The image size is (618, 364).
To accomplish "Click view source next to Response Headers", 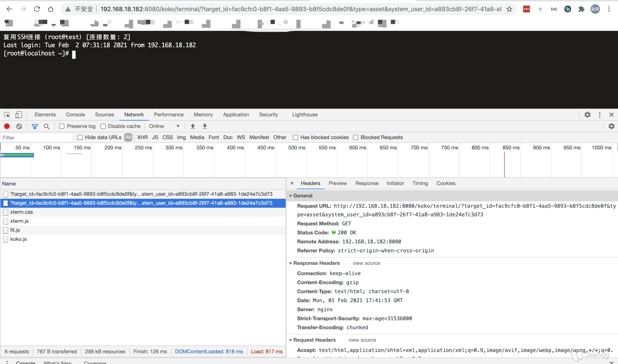I will click(x=366, y=263).
